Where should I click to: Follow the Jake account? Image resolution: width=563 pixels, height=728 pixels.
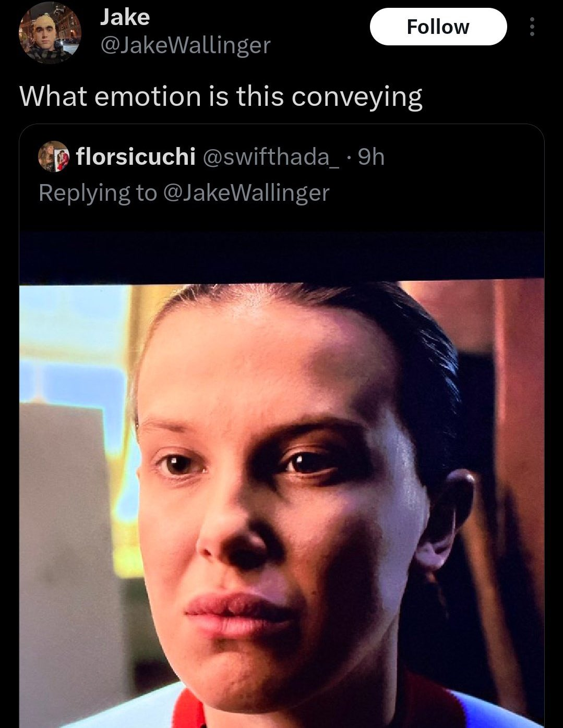(438, 27)
